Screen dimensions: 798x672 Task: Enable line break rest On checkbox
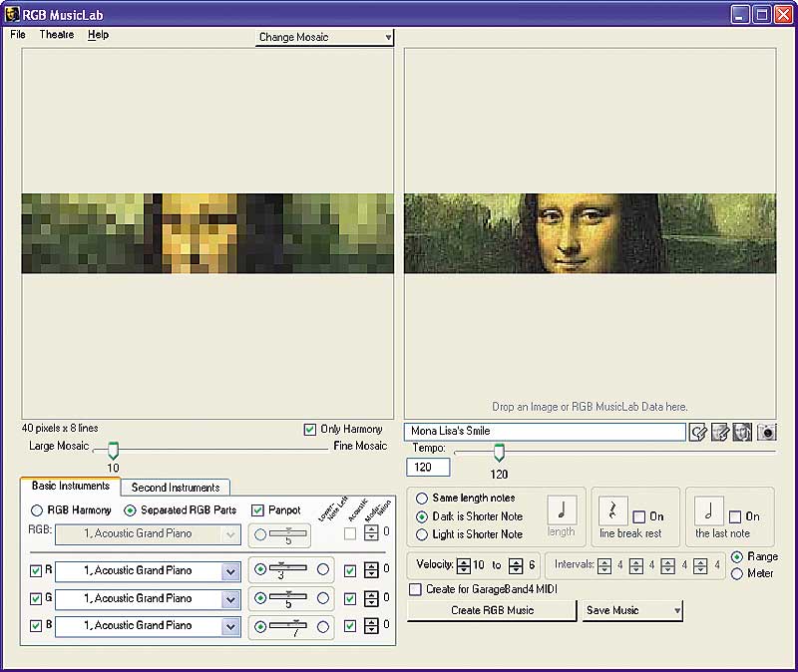[x=638, y=516]
